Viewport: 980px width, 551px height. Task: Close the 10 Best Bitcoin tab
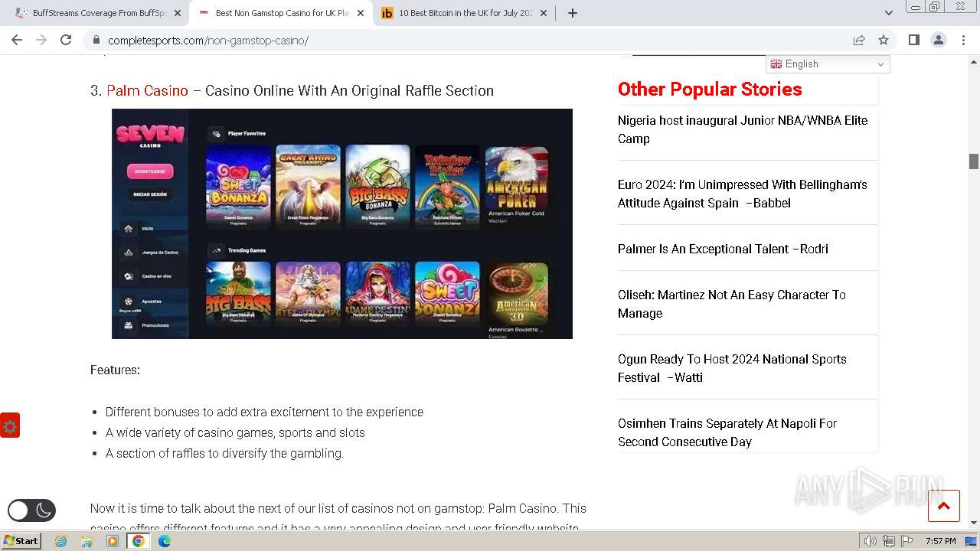coord(544,13)
